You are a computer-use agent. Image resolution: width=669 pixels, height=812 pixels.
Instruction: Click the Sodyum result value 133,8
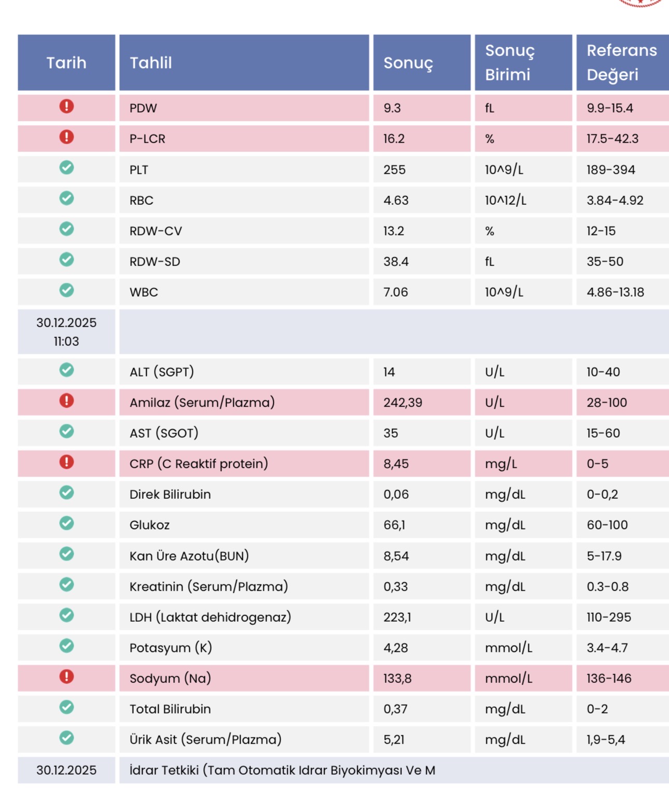click(397, 678)
